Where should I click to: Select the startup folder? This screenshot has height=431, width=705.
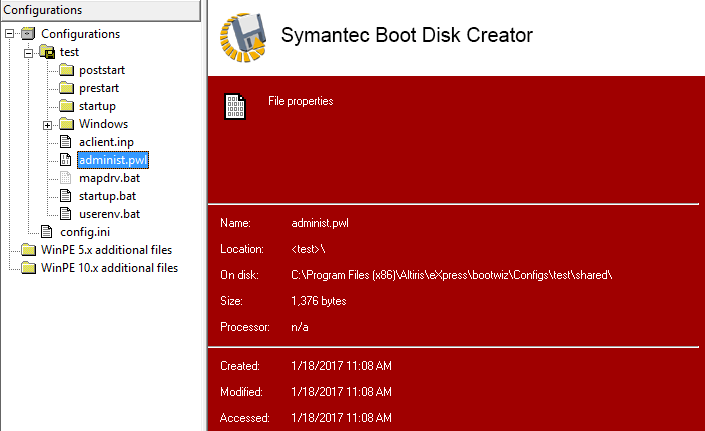tap(97, 106)
